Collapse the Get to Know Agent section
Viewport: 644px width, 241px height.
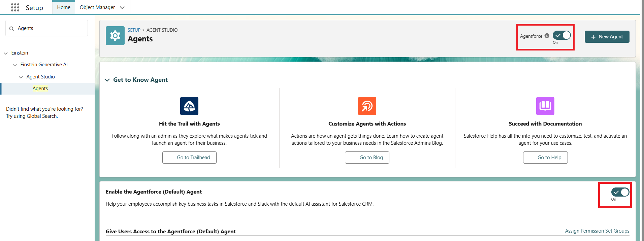107,80
